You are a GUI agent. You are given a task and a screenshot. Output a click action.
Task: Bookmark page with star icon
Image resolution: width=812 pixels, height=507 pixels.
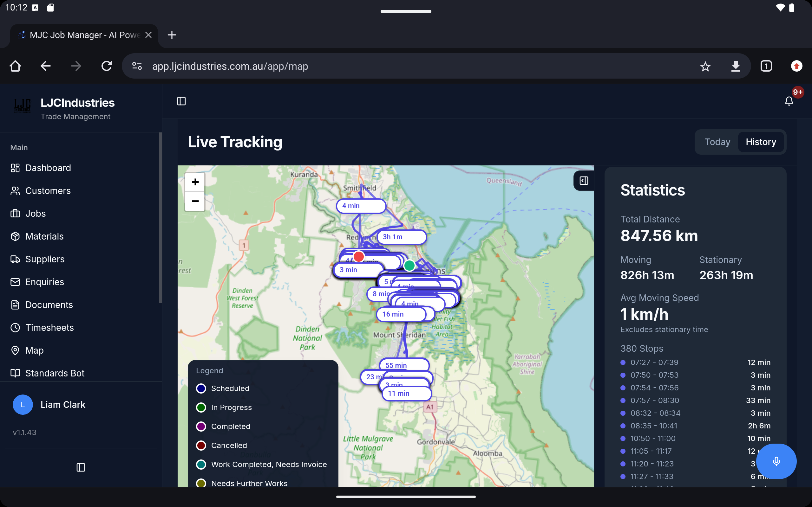point(705,66)
